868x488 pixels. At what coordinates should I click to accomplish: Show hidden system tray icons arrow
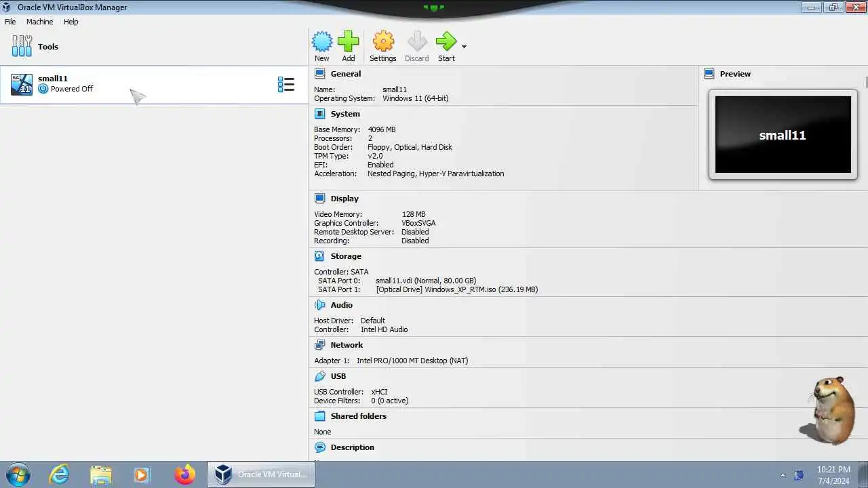point(783,475)
